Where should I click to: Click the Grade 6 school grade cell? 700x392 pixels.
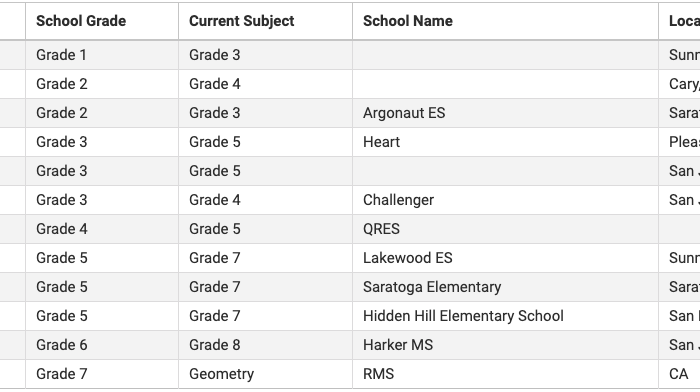coord(102,345)
